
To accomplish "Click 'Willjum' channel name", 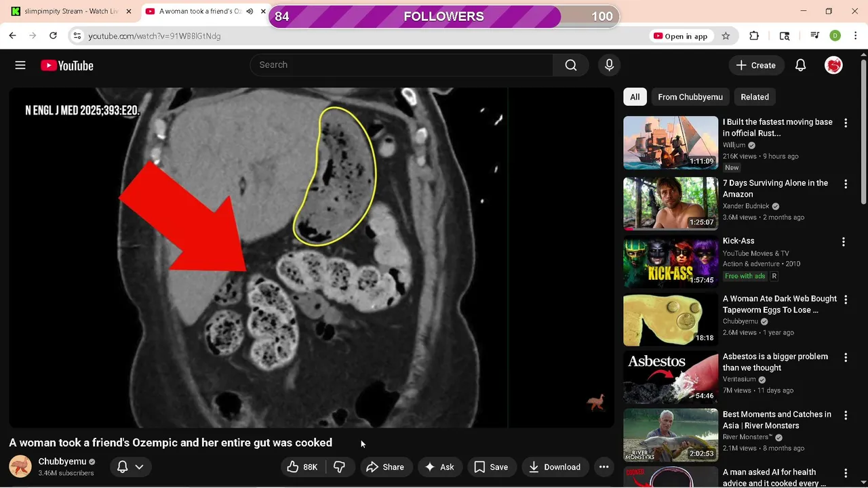I will (x=734, y=145).
